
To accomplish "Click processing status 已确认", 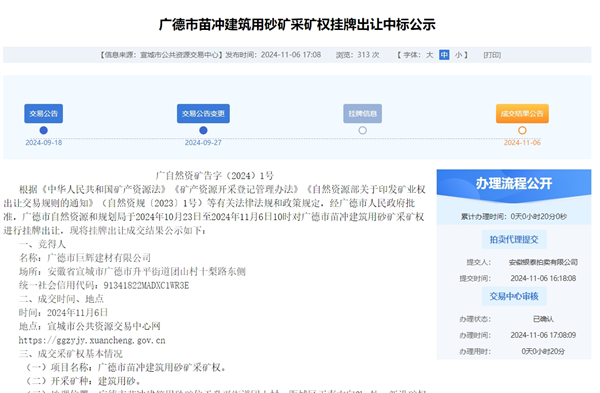I will [543, 319].
